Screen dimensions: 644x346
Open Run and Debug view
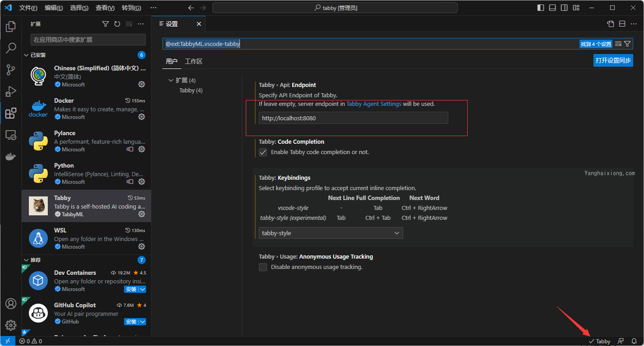(x=11, y=91)
